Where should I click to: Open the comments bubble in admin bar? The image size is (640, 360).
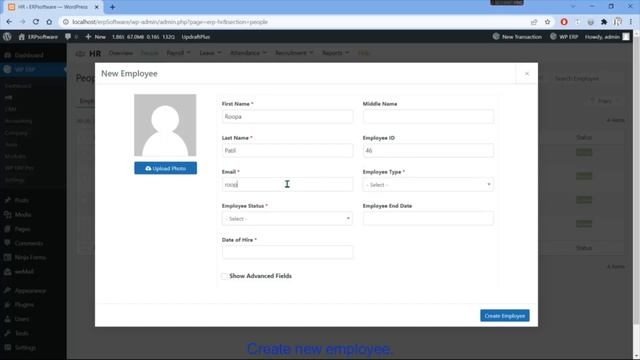coord(68,37)
